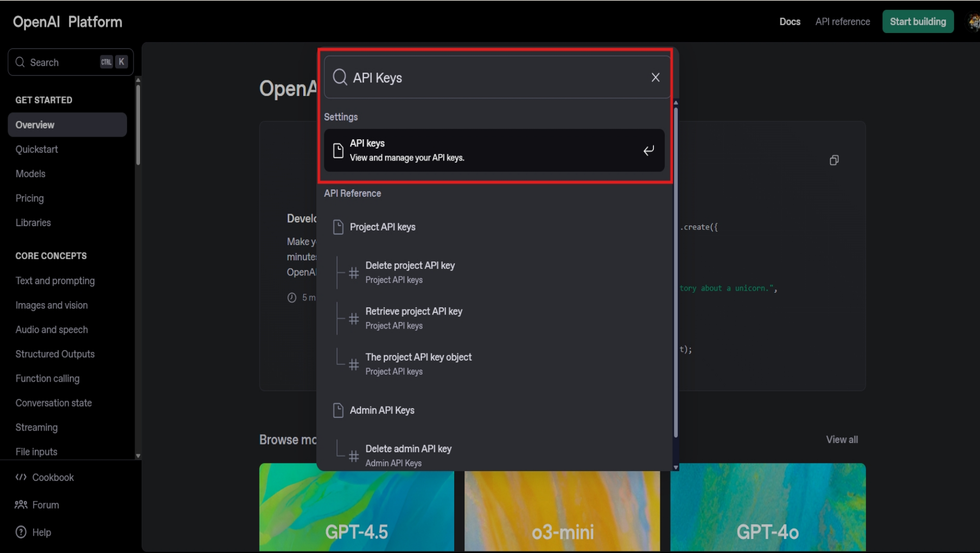Open the user profile avatar
The height and width of the screenshot is (553, 980).
click(973, 22)
